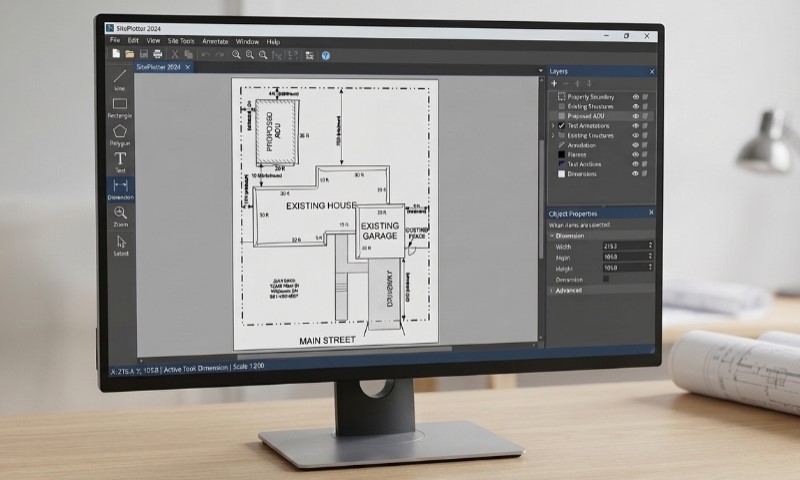Choose the Zoom tool in sidebar
Screen dimensions: 800x480
(120, 216)
